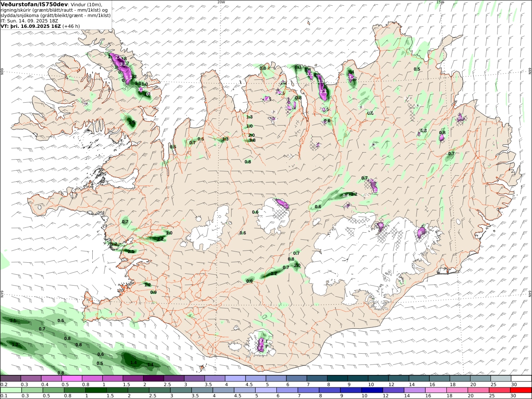
Task: Click the '15W' longitude label at top
Action: point(440,2)
